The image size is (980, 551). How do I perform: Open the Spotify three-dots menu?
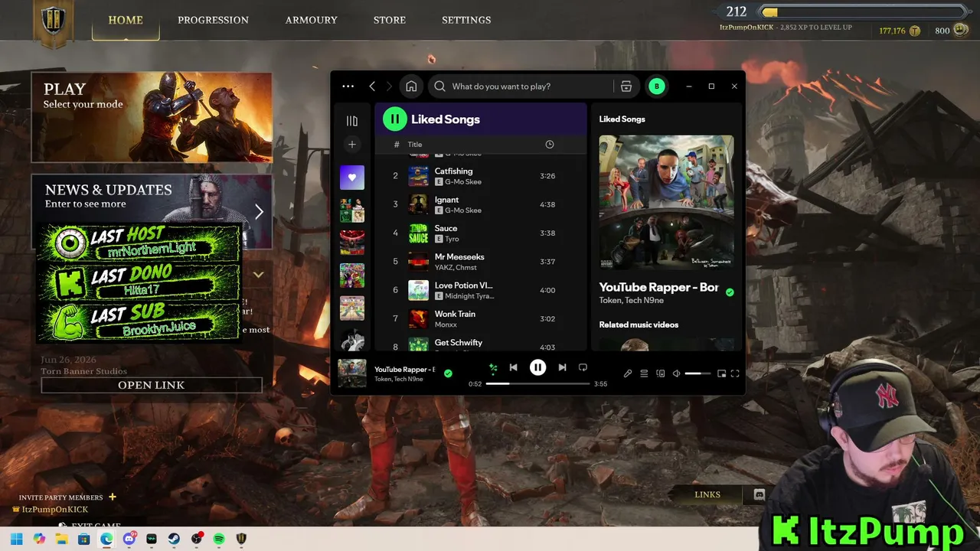click(348, 86)
